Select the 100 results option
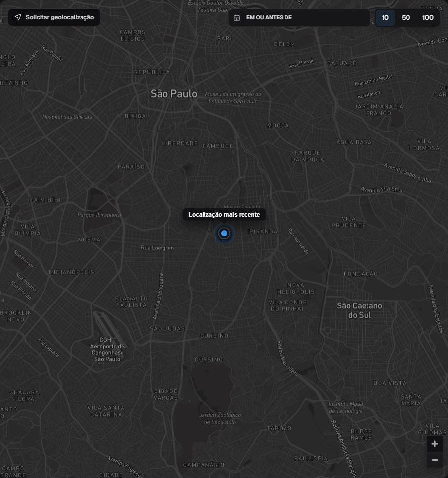This screenshot has height=478, width=448. (x=428, y=18)
